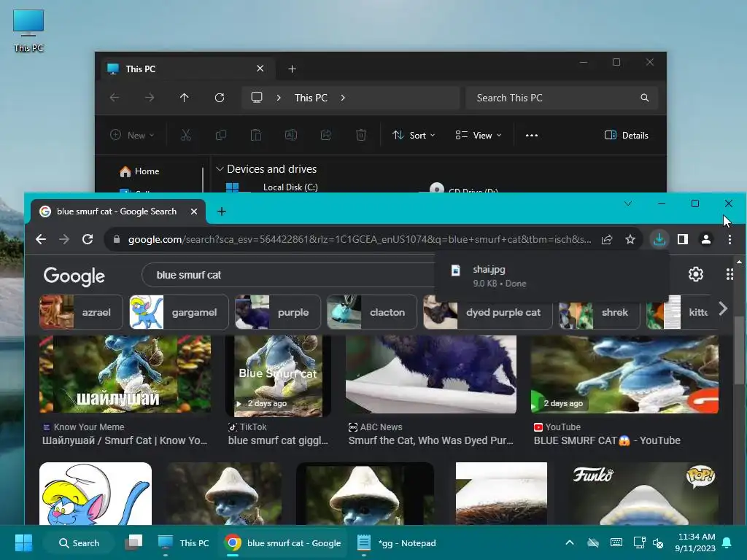Select the gargamel suggestion chip
Viewport: 747px width, 560px height.
pyautogui.click(x=179, y=312)
